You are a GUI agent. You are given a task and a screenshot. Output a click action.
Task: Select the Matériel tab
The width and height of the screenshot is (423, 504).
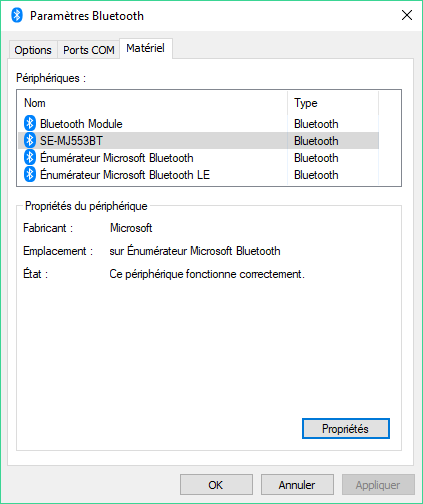click(146, 48)
